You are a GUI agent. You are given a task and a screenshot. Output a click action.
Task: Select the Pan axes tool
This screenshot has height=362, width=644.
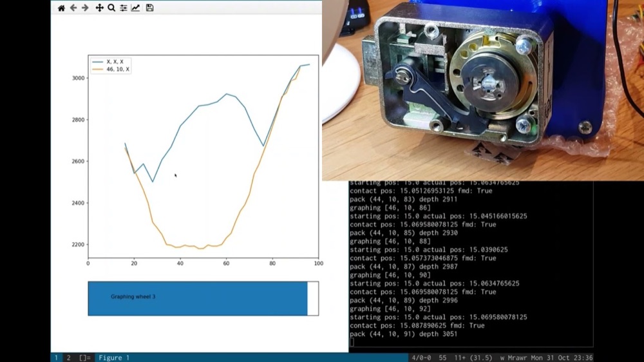[x=99, y=8]
